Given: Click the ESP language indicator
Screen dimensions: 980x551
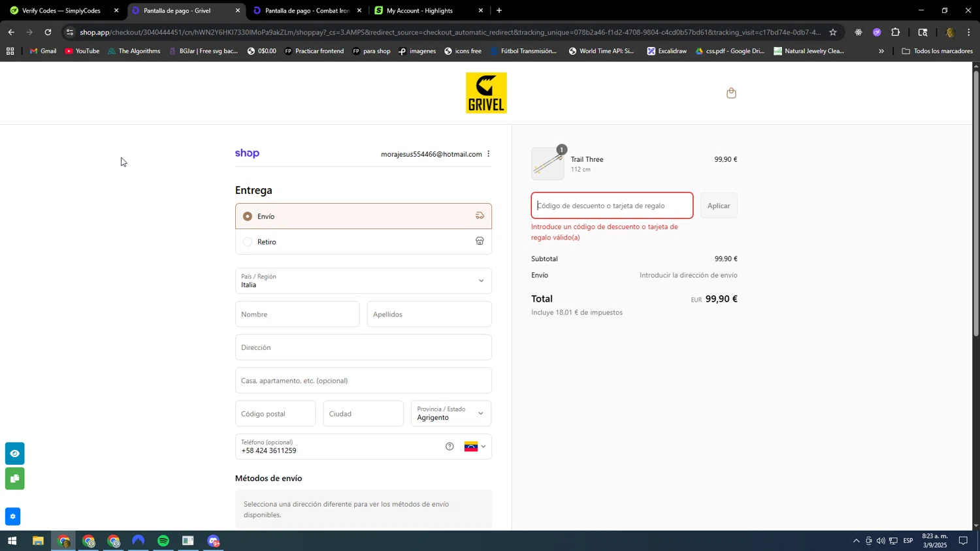Looking at the screenshot, I should [908, 541].
